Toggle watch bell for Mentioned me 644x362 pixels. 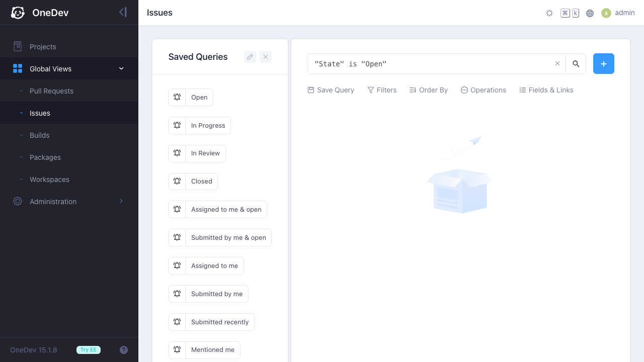(x=177, y=350)
